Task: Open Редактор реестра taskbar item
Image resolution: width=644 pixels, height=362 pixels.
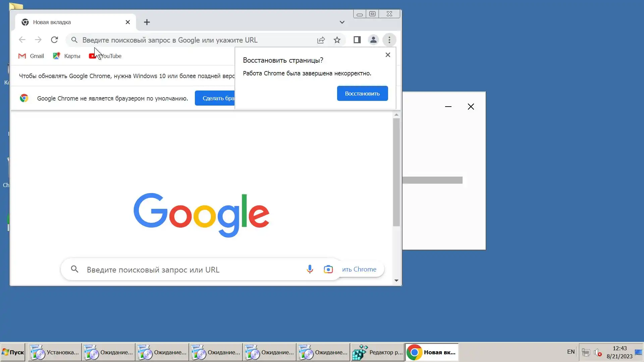Action: (x=377, y=352)
